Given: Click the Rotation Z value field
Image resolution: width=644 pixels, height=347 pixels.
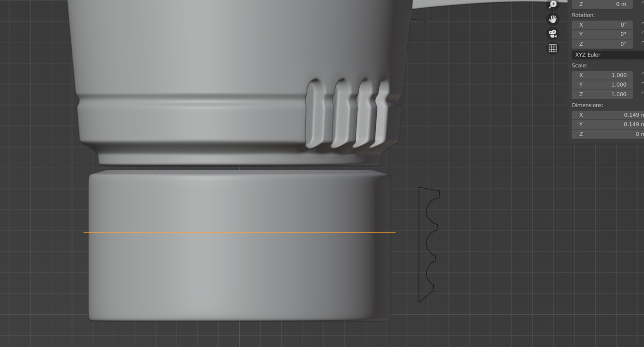Looking at the screenshot, I should coord(602,44).
